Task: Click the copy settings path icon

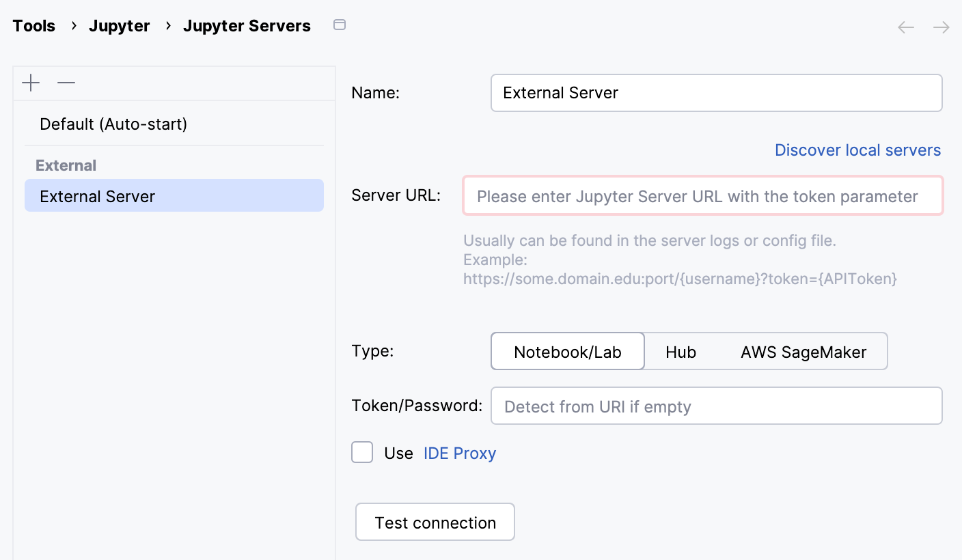Action: (x=340, y=24)
